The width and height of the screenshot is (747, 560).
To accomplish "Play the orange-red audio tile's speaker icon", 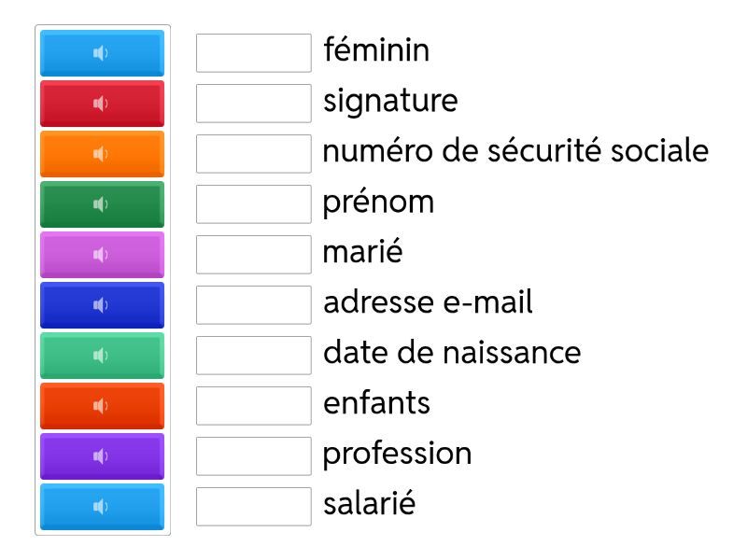I will click(x=101, y=406).
